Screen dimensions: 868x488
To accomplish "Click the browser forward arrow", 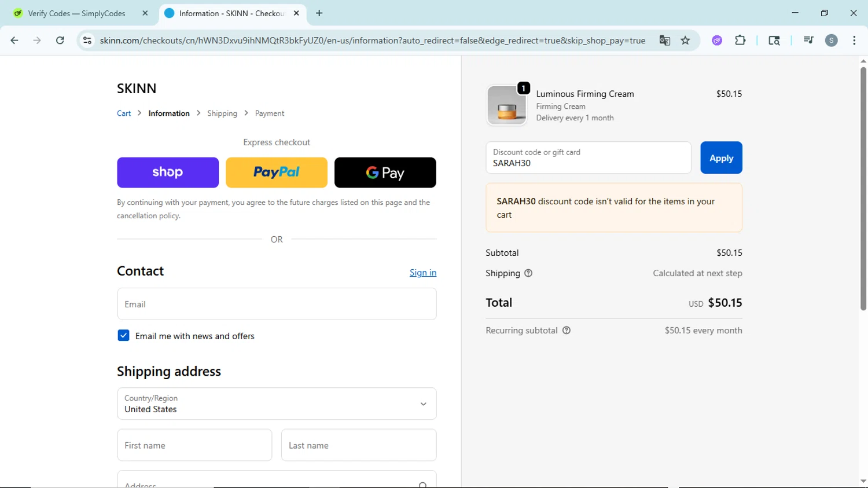I will (37, 41).
